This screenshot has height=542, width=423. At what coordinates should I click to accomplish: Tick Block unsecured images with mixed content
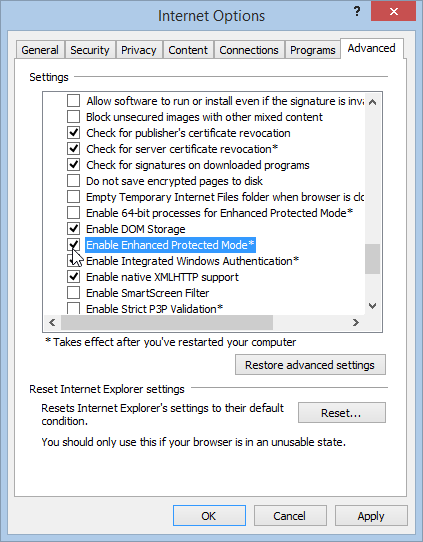click(x=73, y=117)
